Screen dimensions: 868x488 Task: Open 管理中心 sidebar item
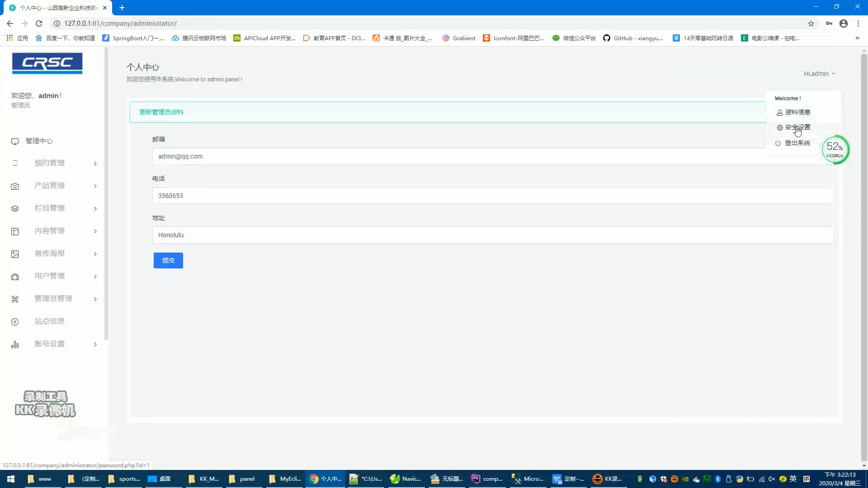(39, 141)
